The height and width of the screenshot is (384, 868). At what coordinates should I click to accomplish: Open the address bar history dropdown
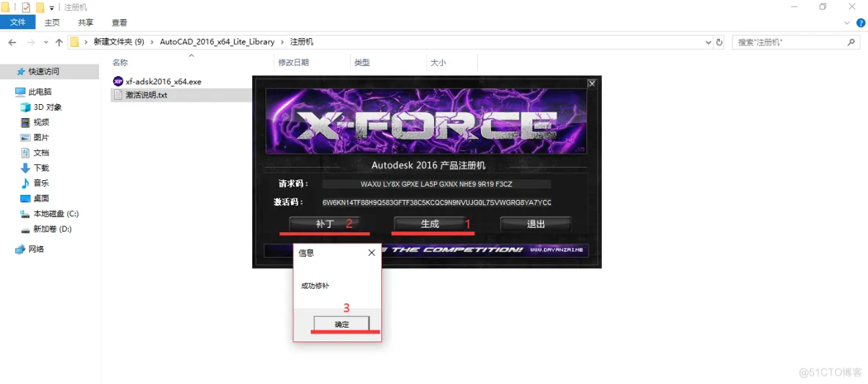point(708,42)
